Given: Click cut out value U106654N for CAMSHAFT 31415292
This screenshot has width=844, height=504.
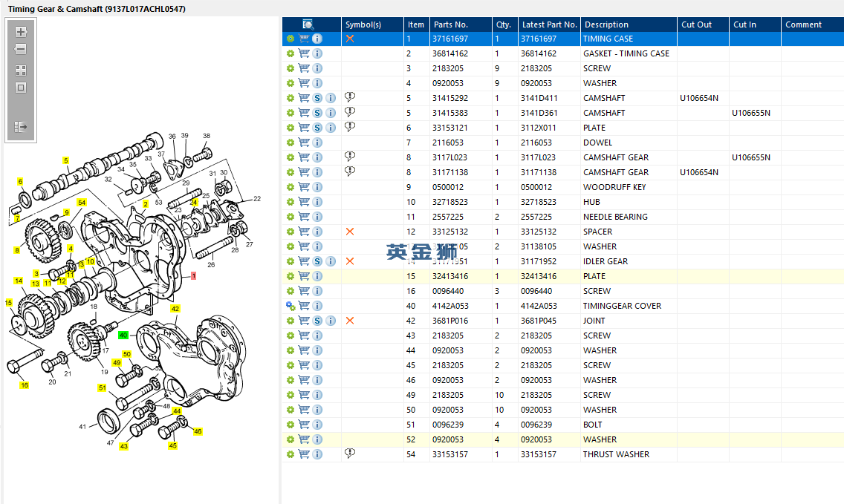Looking at the screenshot, I should (698, 98).
